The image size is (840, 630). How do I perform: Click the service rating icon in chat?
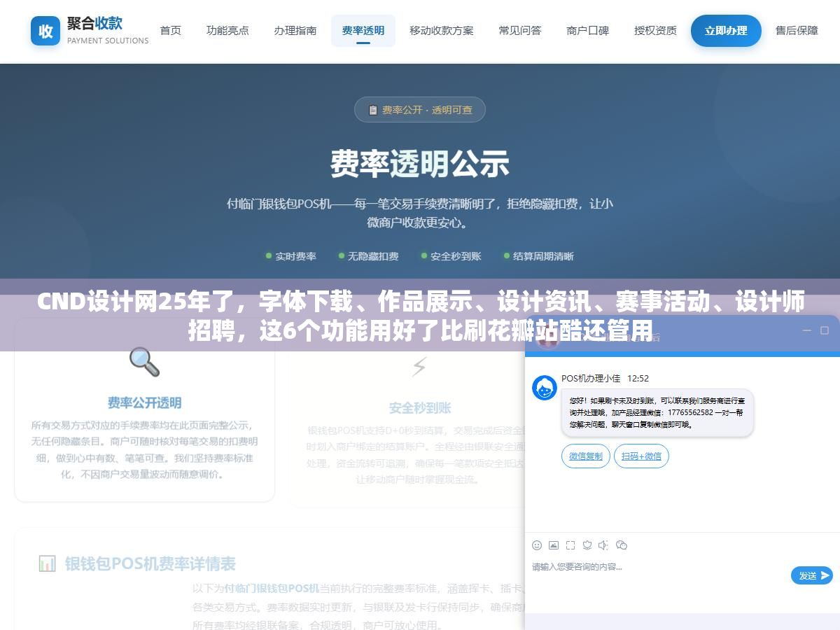pyautogui.click(x=587, y=545)
